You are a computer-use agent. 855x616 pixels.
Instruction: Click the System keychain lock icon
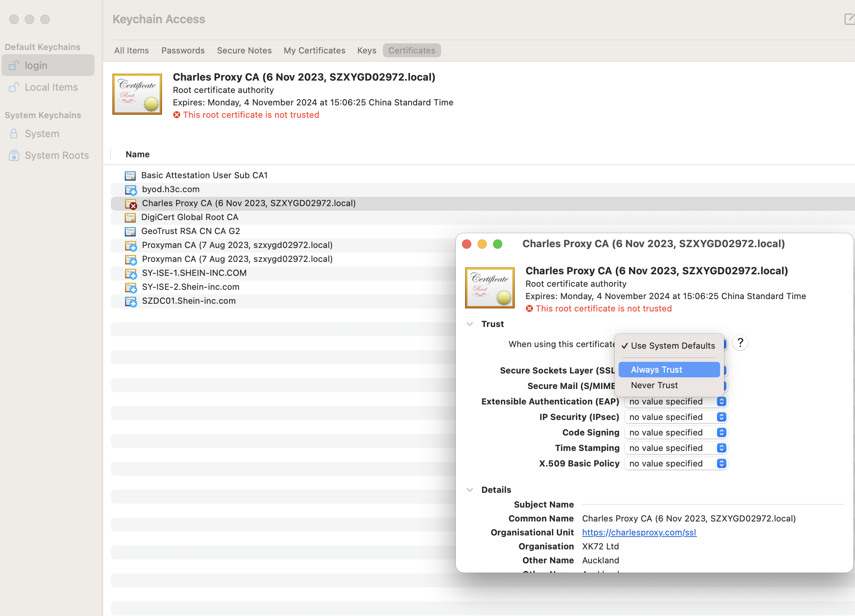(x=14, y=134)
